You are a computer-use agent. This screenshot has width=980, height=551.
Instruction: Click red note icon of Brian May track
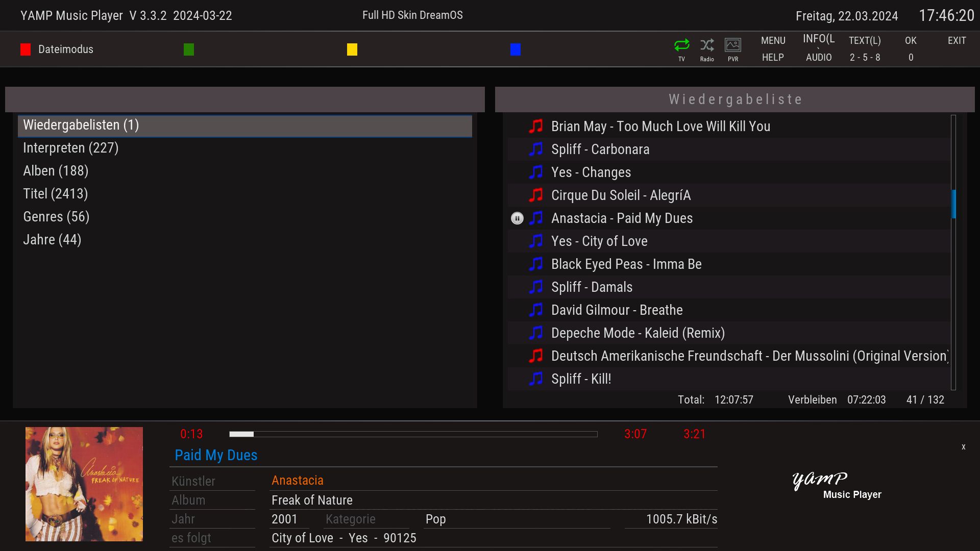[536, 126]
